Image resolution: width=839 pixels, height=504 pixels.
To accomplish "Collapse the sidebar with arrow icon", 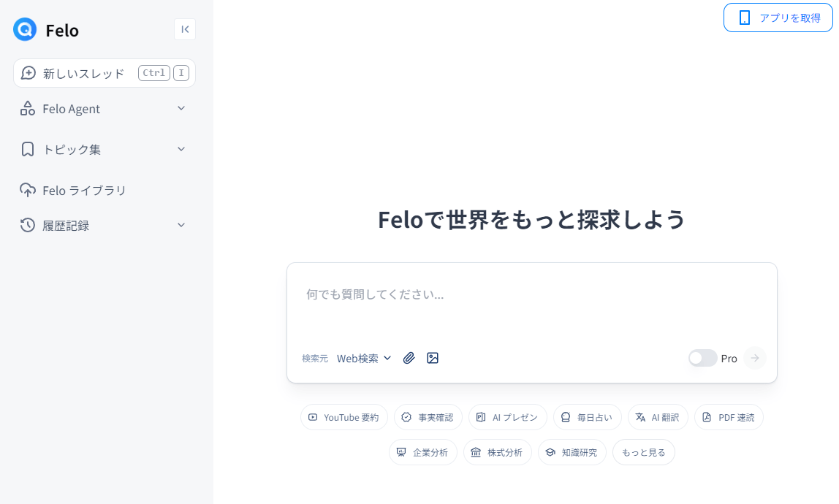I will click(x=185, y=29).
